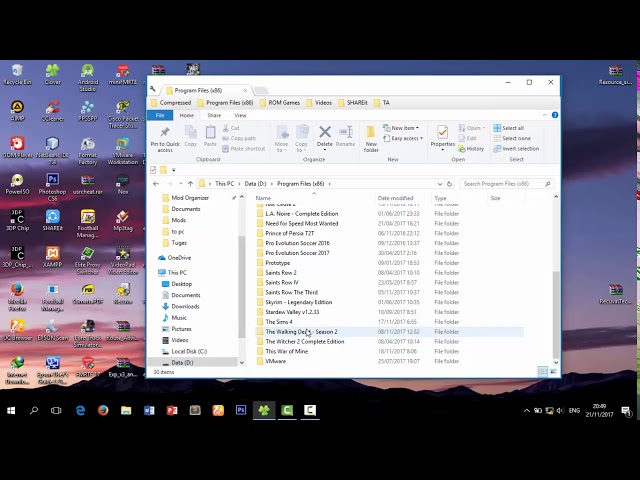Open Mp3tag desktop icon

click(123, 220)
